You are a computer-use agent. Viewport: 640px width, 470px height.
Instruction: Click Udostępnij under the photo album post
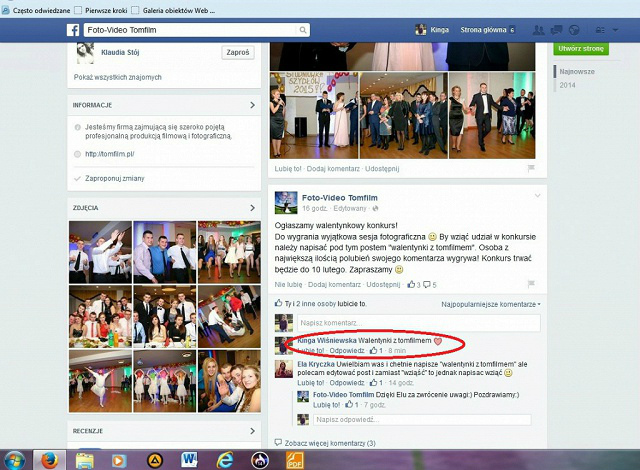click(382, 168)
